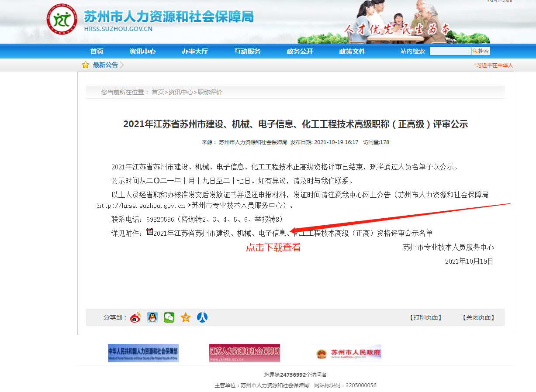Share via the Qzone star icon
The width and height of the screenshot is (536, 392).
tap(186, 317)
